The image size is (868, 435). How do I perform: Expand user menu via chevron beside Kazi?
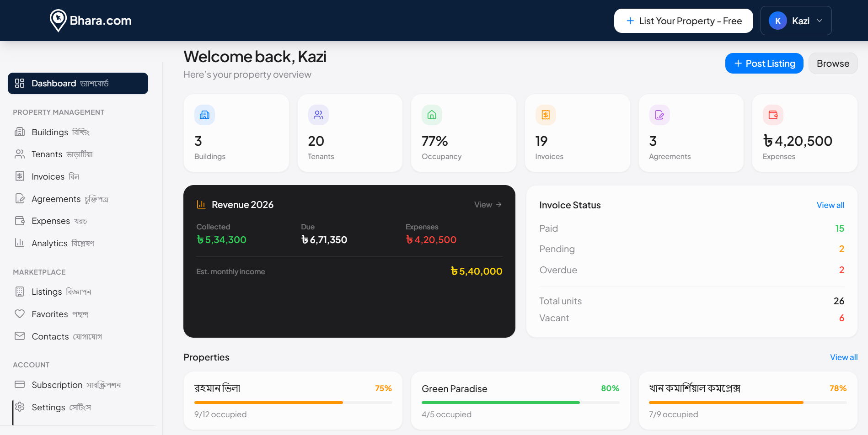coord(820,21)
